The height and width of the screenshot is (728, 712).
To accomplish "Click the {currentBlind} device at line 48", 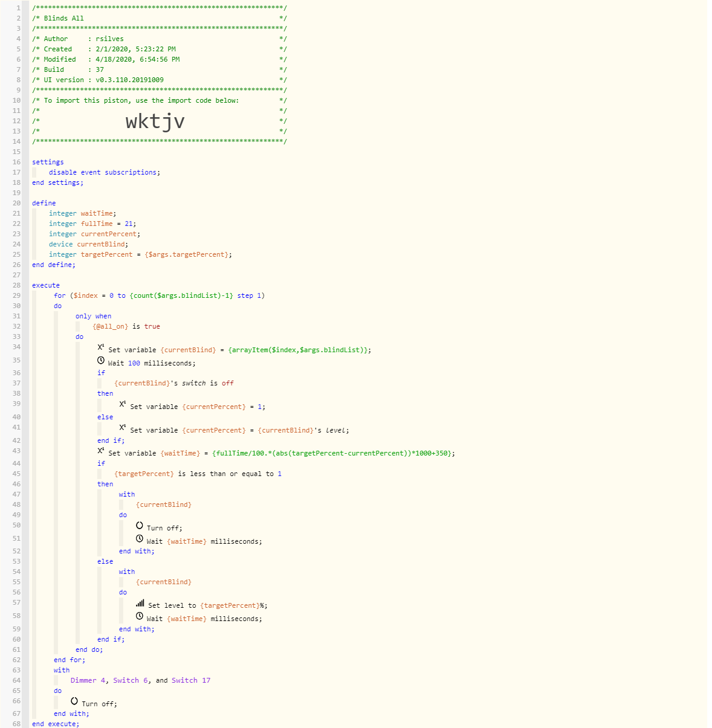I will tap(164, 504).
